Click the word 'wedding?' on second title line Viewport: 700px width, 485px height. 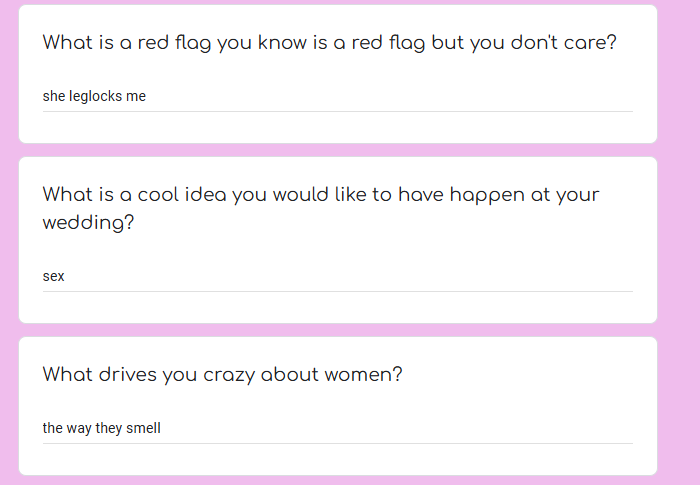[x=88, y=223]
